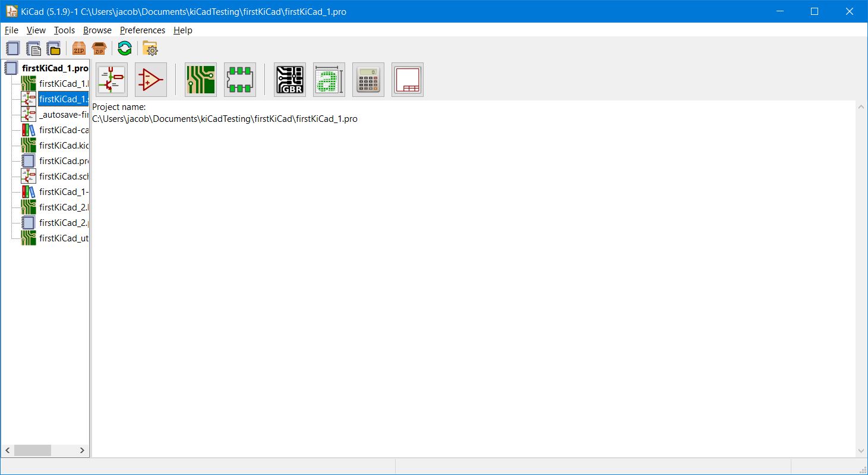The image size is (868, 475).
Task: Click the project tree horizontal scrollbar thumb
Action: pos(33,451)
